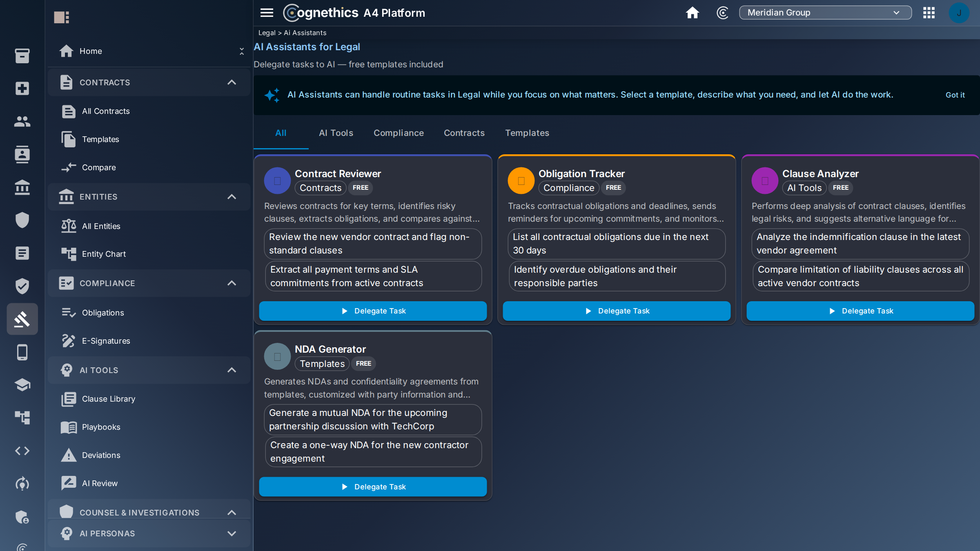Open AI Review in sidebar
The height and width of the screenshot is (551, 980).
coord(149,483)
